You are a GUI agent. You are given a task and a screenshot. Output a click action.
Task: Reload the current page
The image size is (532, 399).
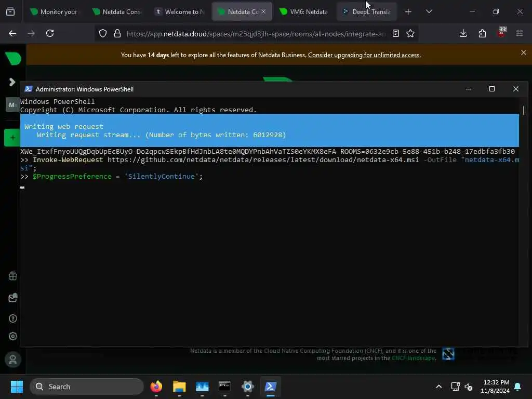coord(50,33)
